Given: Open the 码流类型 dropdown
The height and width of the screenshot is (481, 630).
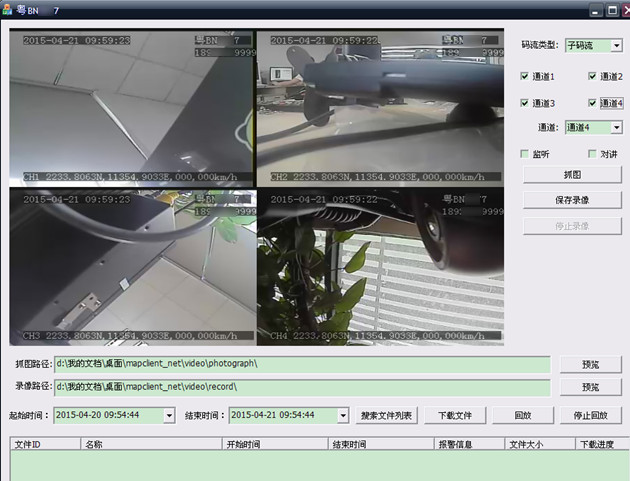Looking at the screenshot, I should (x=616, y=46).
